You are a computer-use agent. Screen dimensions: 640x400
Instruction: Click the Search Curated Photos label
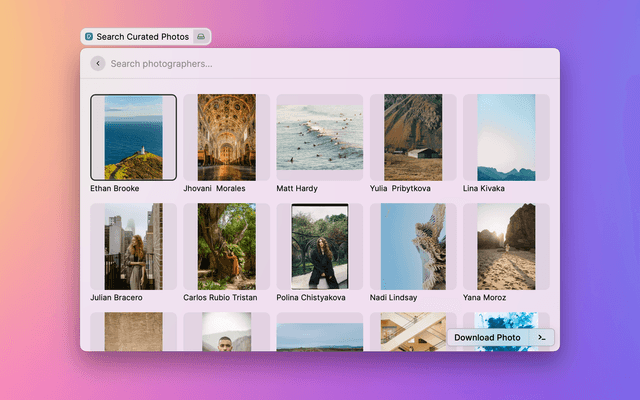click(142, 36)
